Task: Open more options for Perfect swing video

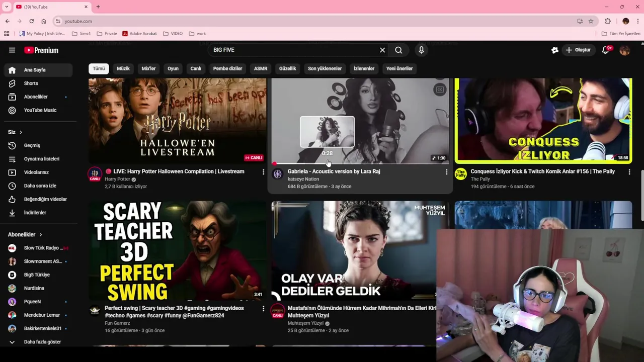Action: [263, 309]
